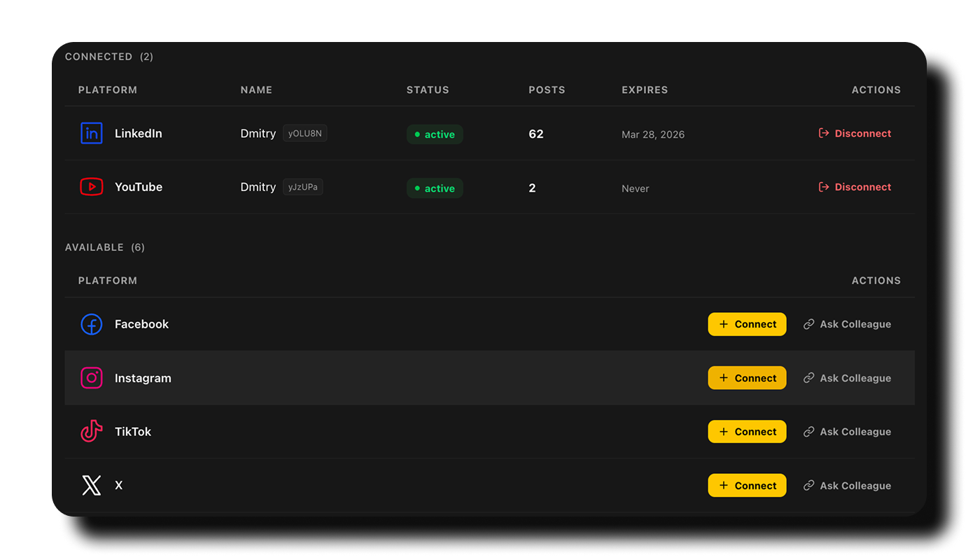Select the Facebook icon
The image size is (980, 560).
click(x=92, y=324)
